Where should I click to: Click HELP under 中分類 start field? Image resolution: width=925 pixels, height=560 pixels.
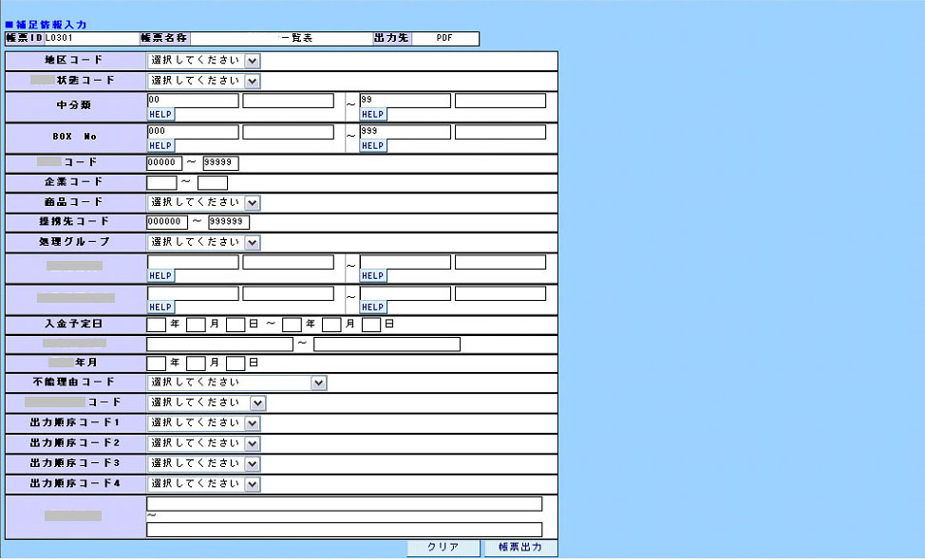[x=160, y=115]
